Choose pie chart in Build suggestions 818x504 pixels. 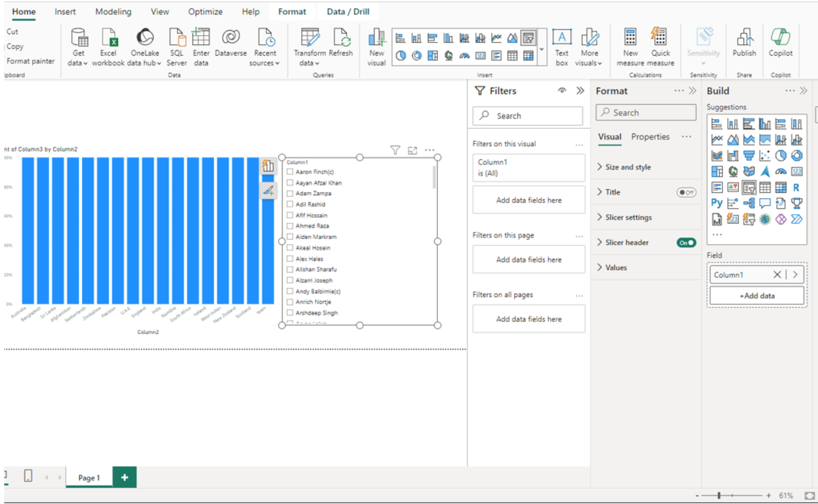click(780, 155)
